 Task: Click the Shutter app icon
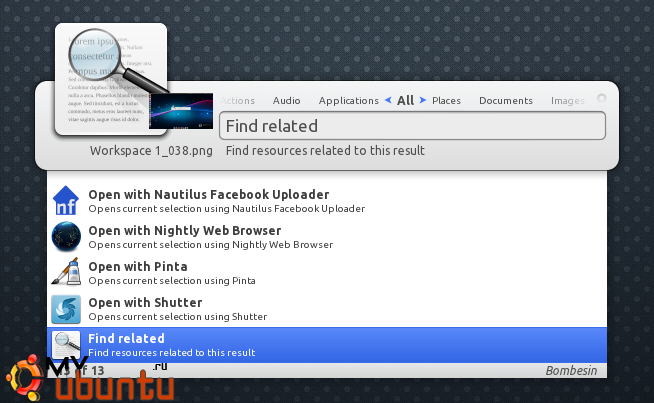(x=66, y=309)
